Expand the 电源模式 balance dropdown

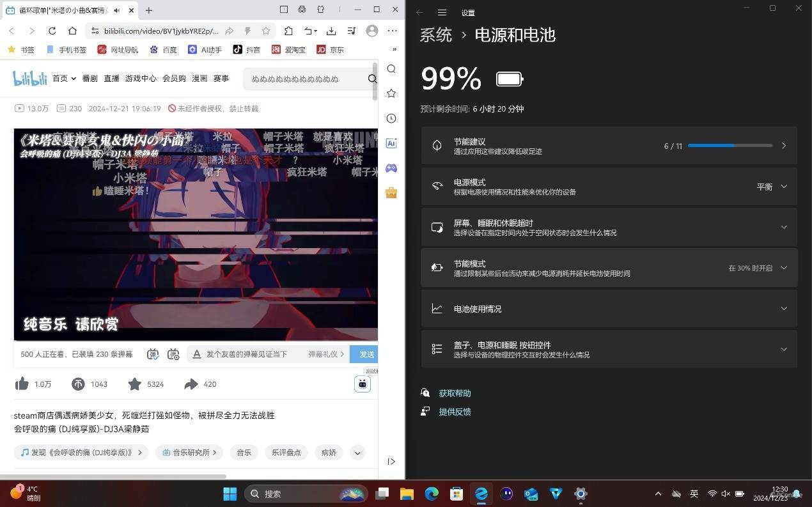click(772, 187)
